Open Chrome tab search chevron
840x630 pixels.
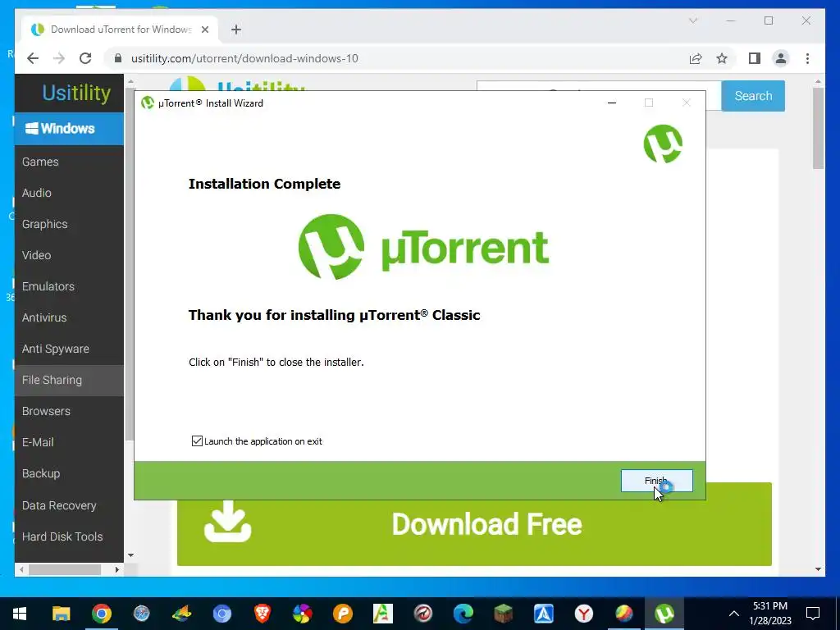coord(692,21)
